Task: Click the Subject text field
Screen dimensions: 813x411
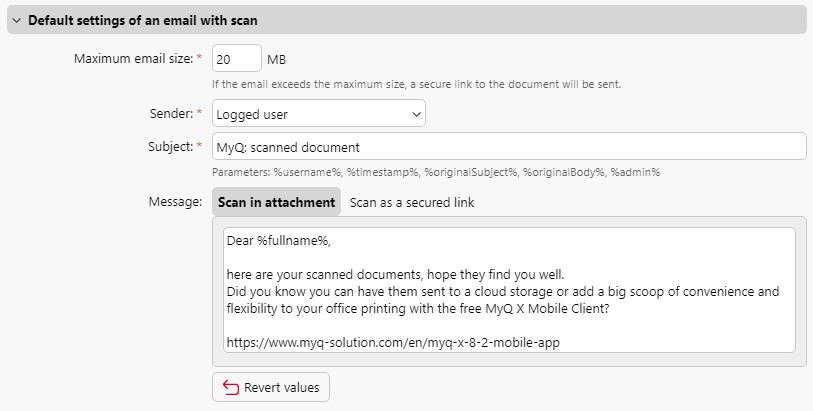Action: coord(508,146)
